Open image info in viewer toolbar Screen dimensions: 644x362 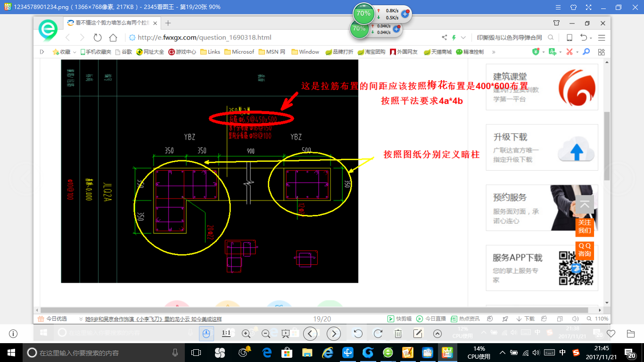tap(13, 334)
